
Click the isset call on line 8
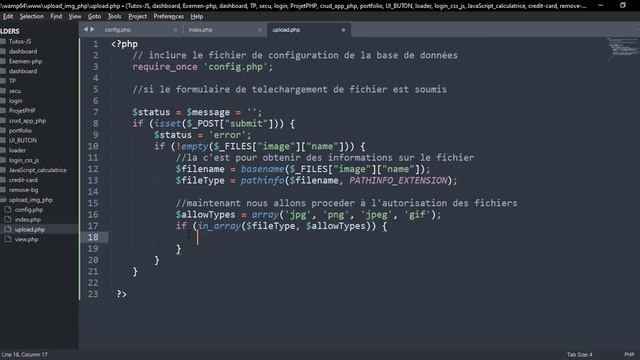click(x=167, y=123)
